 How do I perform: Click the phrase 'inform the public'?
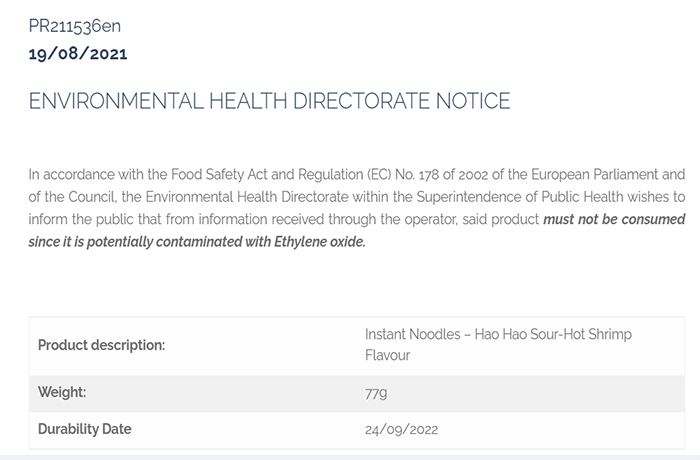pos(77,219)
